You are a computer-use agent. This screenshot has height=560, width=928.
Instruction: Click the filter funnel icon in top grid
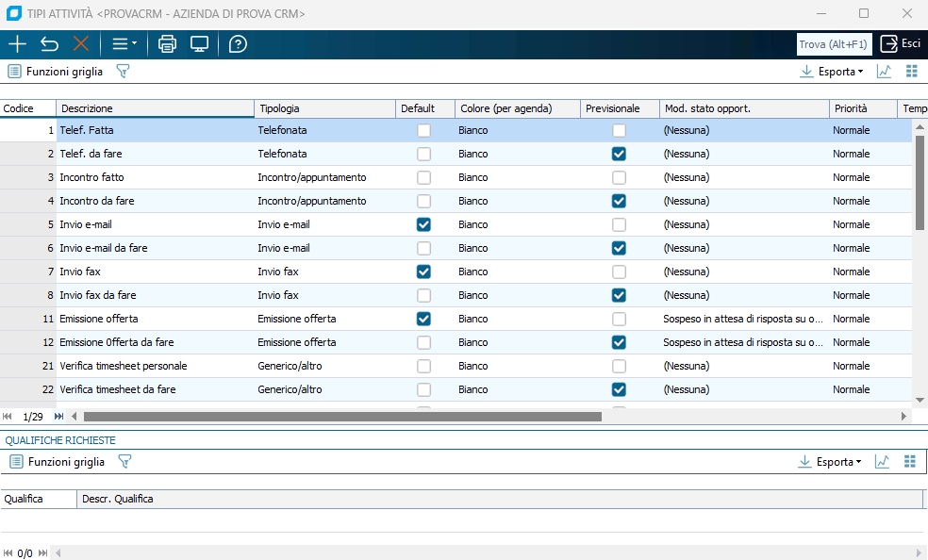coord(123,72)
